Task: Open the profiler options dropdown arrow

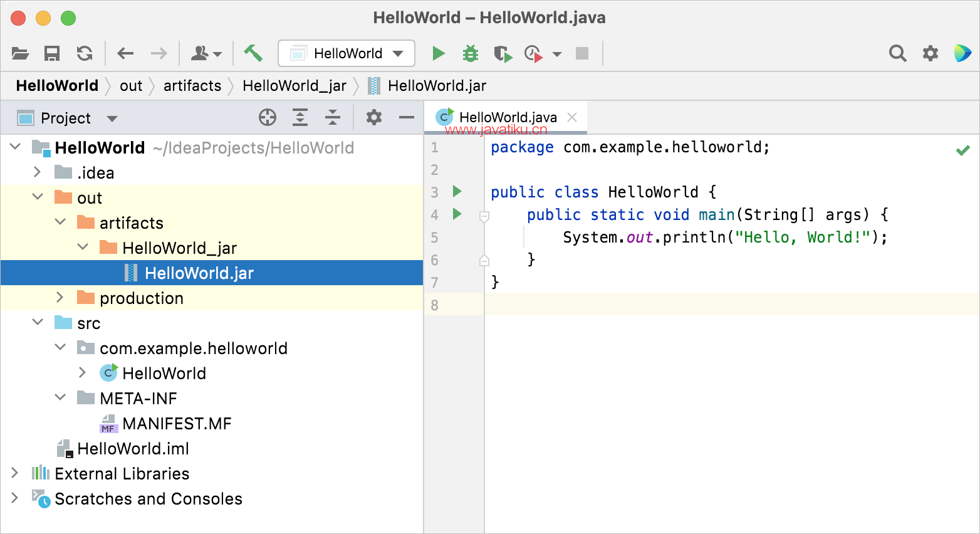Action: coord(557,55)
